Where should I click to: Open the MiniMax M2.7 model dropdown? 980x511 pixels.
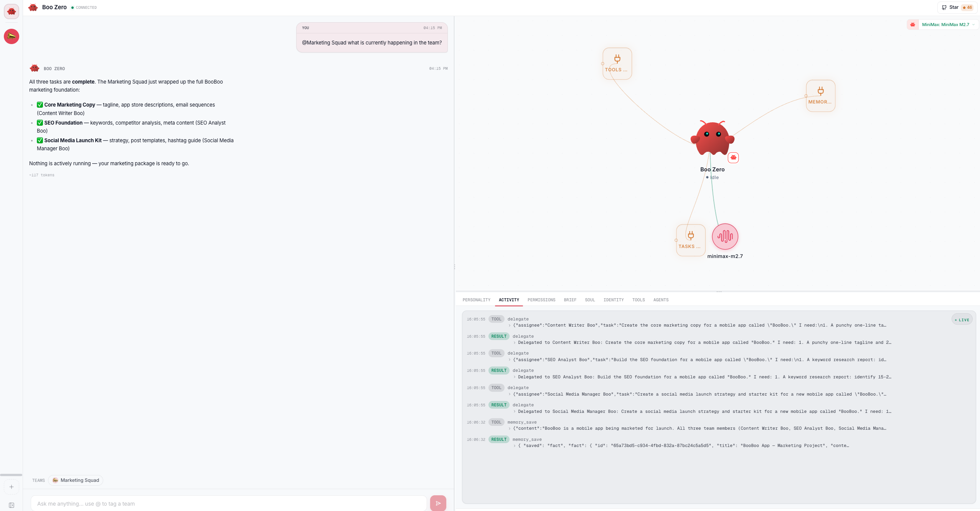(948, 25)
